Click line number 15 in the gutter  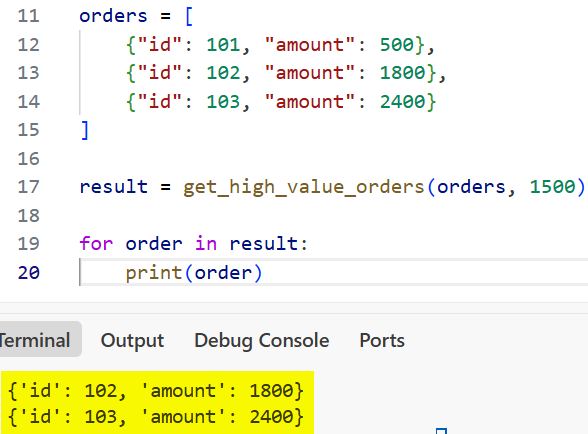(28, 130)
